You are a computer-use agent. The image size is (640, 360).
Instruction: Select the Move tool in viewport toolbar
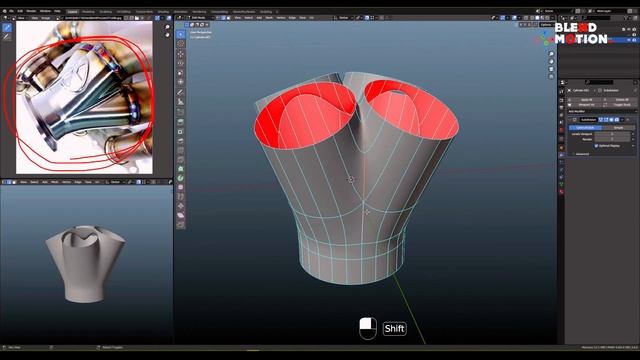point(181,54)
